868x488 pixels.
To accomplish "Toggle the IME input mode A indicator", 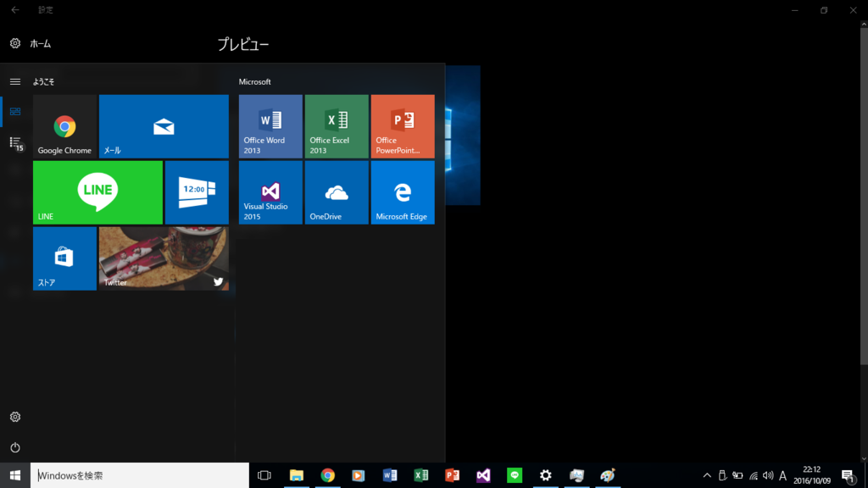I will [782, 475].
